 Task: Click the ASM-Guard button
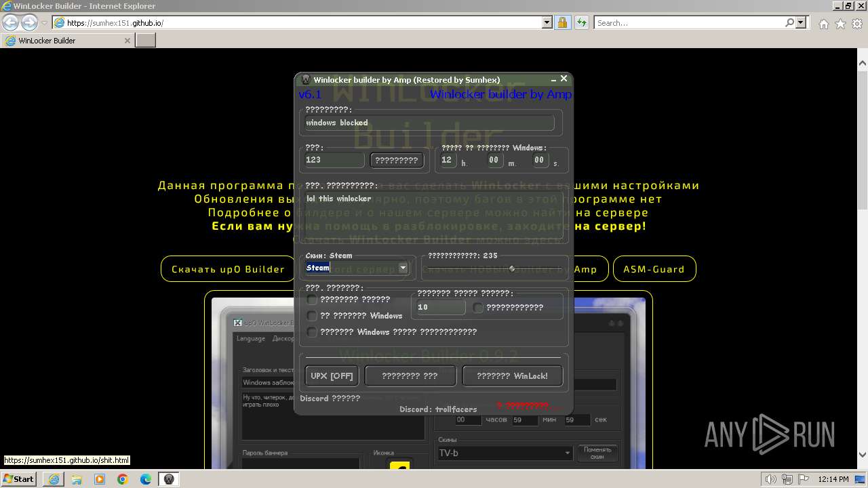[654, 269]
